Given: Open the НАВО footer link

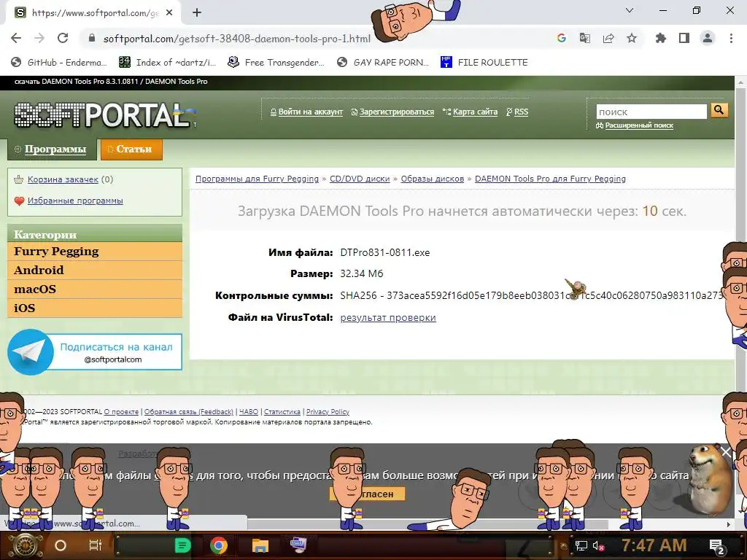Looking at the screenshot, I should pyautogui.click(x=249, y=412).
